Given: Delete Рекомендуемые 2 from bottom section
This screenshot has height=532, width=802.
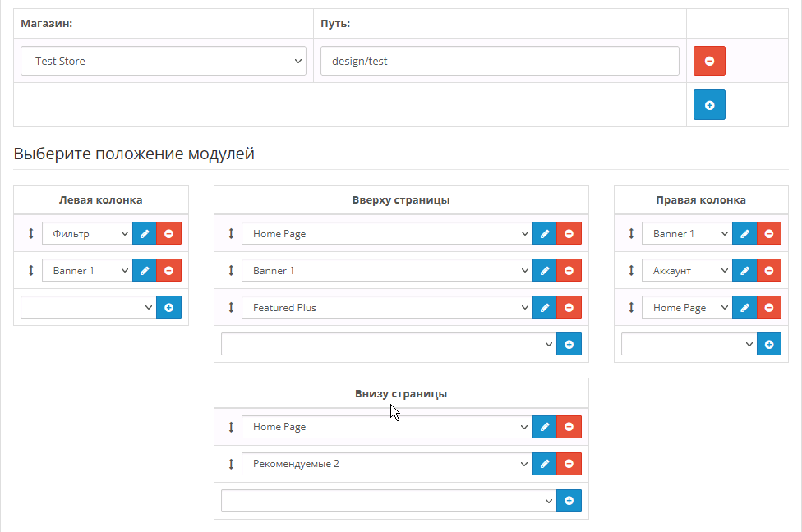Looking at the screenshot, I should click(569, 464).
